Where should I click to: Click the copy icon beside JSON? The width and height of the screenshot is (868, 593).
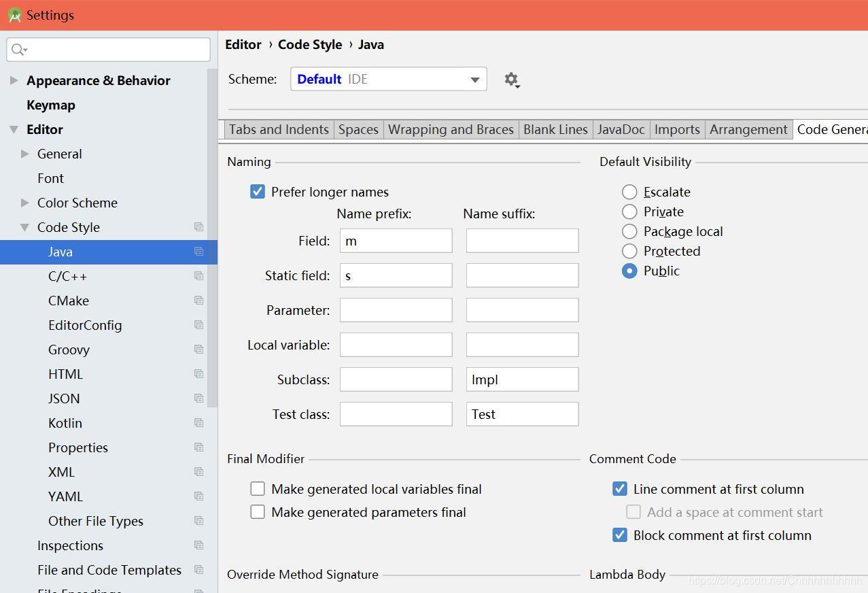coord(198,399)
